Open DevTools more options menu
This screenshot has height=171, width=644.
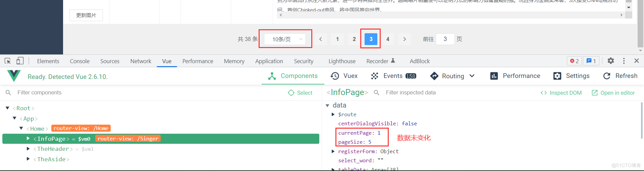[624, 61]
